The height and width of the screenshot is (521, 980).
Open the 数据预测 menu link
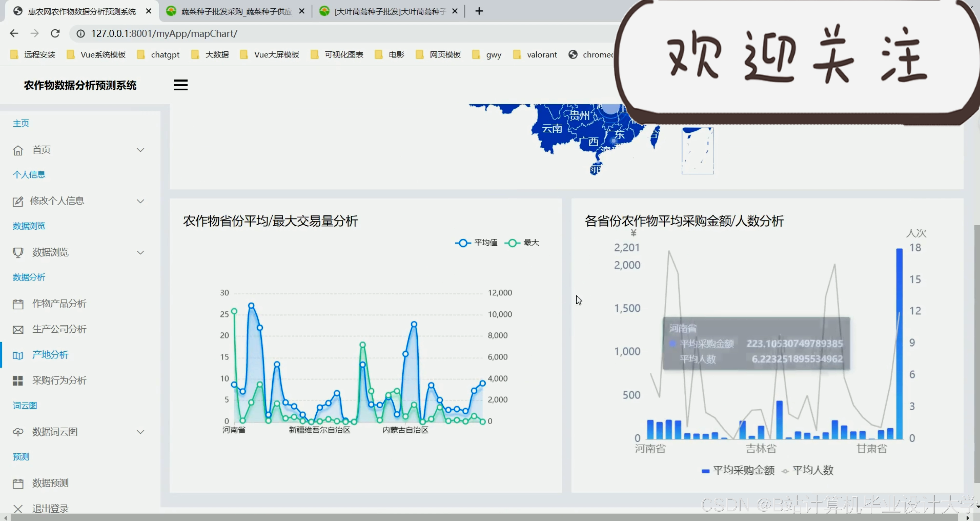(x=50, y=483)
